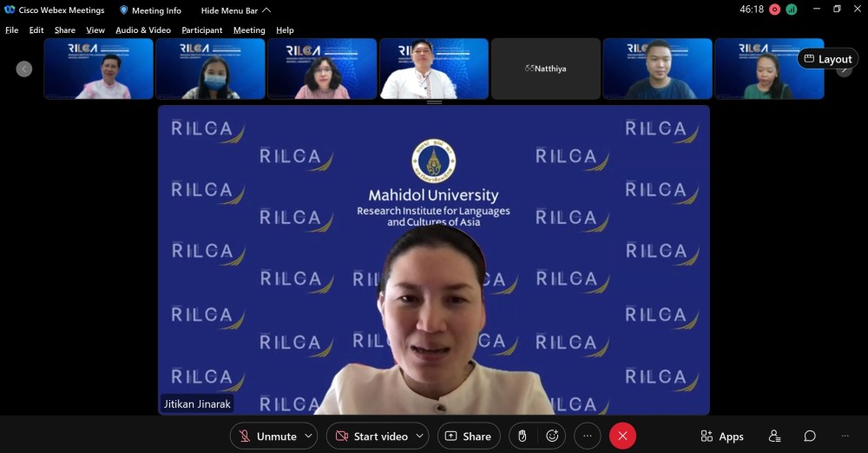The height and width of the screenshot is (453, 868).
Task: Restore the Webex window size
Action: click(x=837, y=9)
